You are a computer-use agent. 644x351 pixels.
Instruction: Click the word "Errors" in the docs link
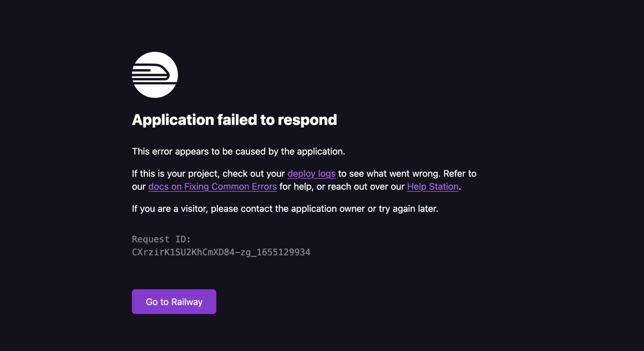[264, 187]
